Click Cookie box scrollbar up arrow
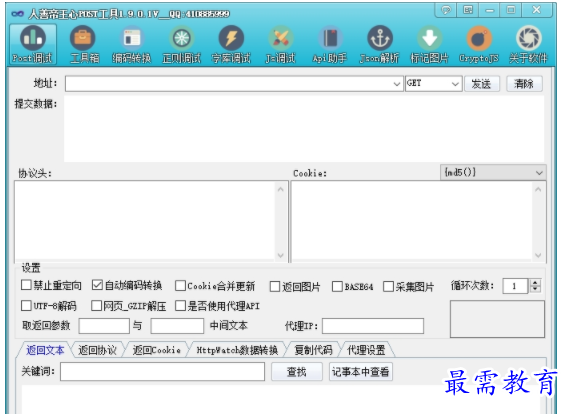The image size is (566, 414). [538, 189]
